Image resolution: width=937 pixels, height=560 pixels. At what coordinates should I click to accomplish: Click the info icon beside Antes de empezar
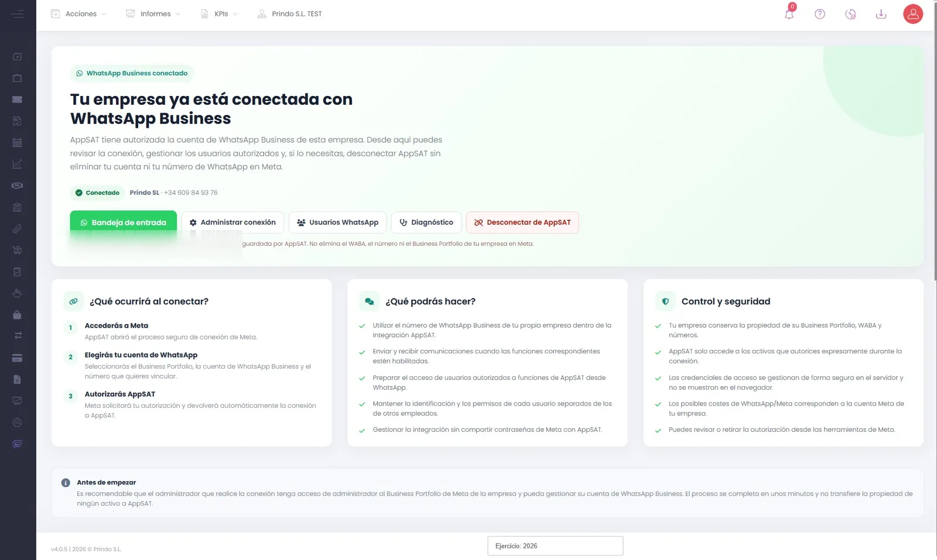click(66, 483)
